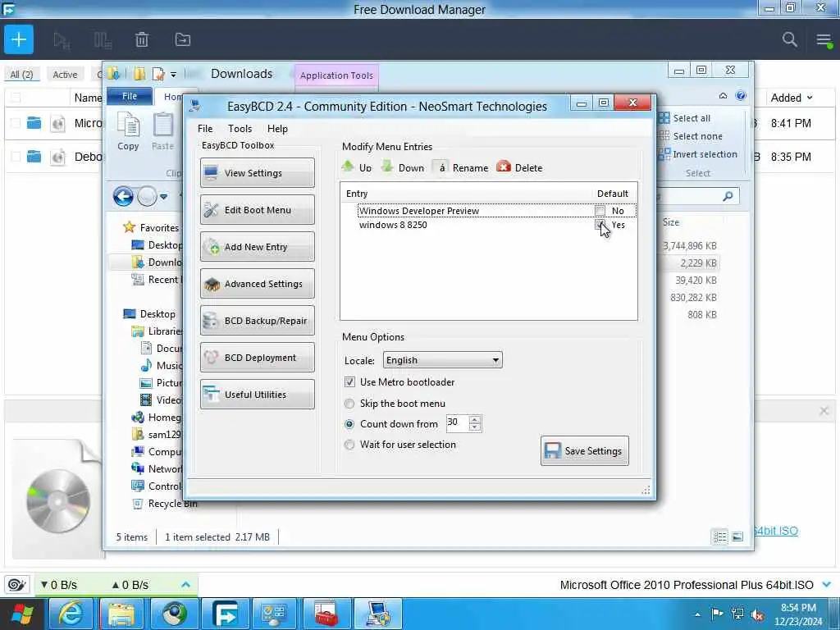840x630 pixels.
Task: Click the trash delete icon in Free Download Manager
Action: pyautogui.click(x=141, y=39)
